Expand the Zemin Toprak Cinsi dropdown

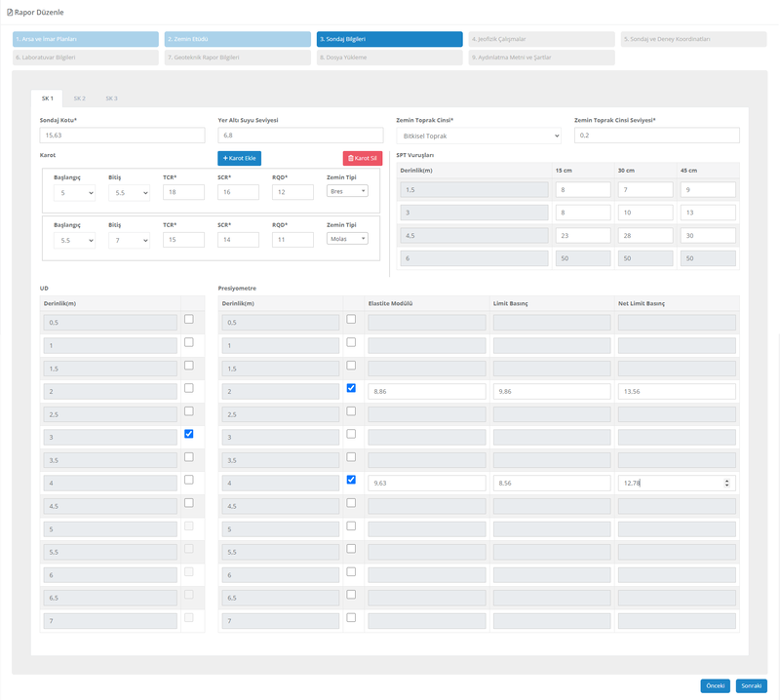tap(479, 136)
